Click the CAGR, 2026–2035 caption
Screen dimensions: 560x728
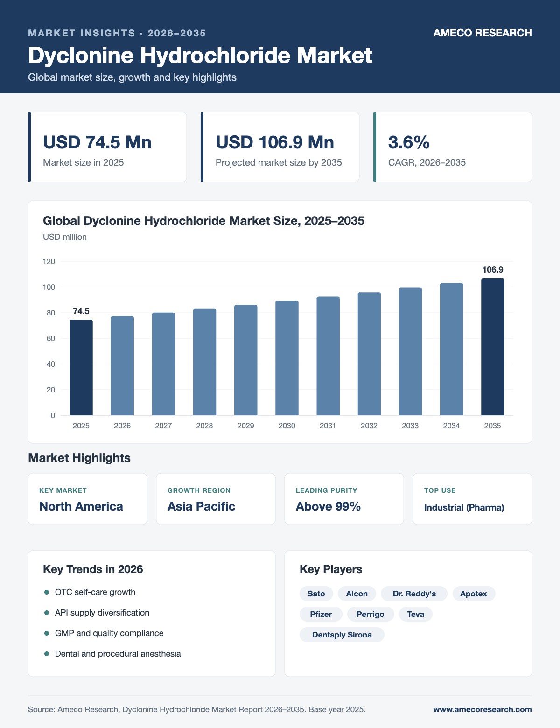point(427,162)
